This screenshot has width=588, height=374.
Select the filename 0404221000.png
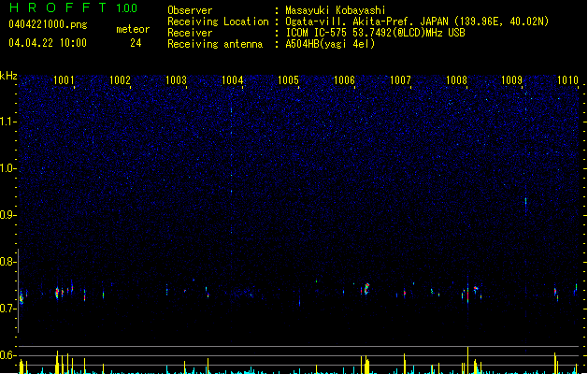point(48,24)
